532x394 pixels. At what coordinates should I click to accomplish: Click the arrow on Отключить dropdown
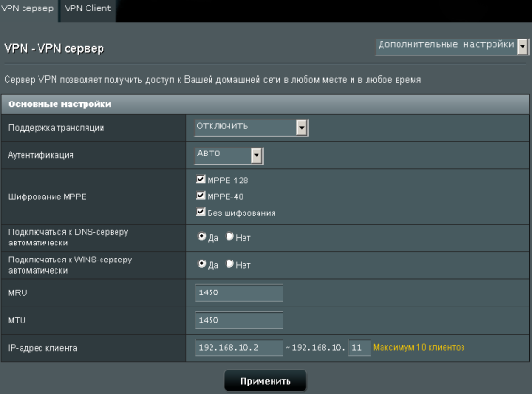(x=302, y=128)
